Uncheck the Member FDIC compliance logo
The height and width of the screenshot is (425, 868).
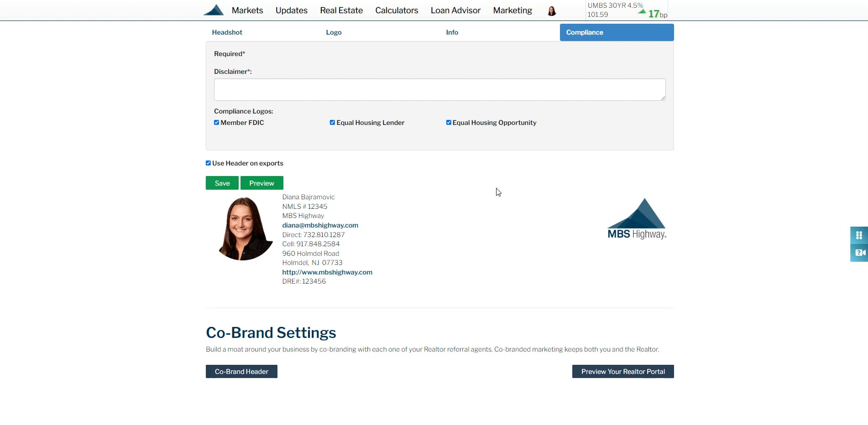click(217, 122)
